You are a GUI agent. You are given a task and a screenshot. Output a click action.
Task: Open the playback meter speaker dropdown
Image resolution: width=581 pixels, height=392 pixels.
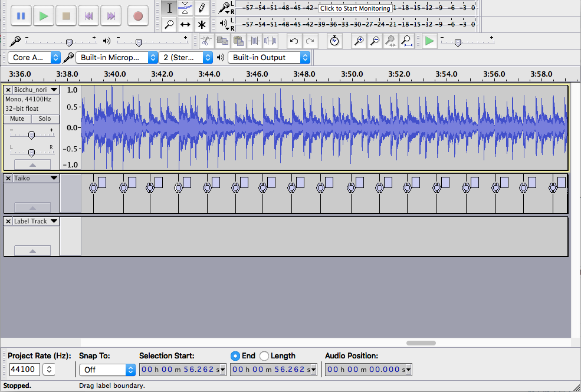pos(224,24)
